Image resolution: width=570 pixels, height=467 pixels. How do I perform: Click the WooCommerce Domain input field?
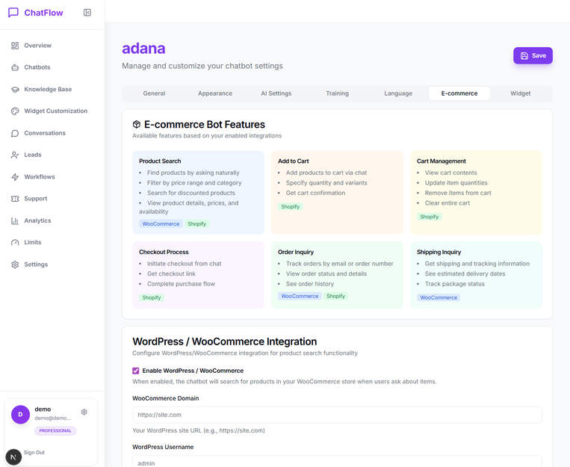coord(337,415)
